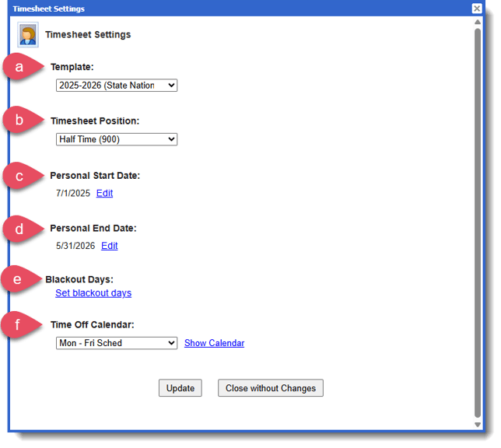
Task: Click the Show Calendar link
Action: [x=214, y=343]
